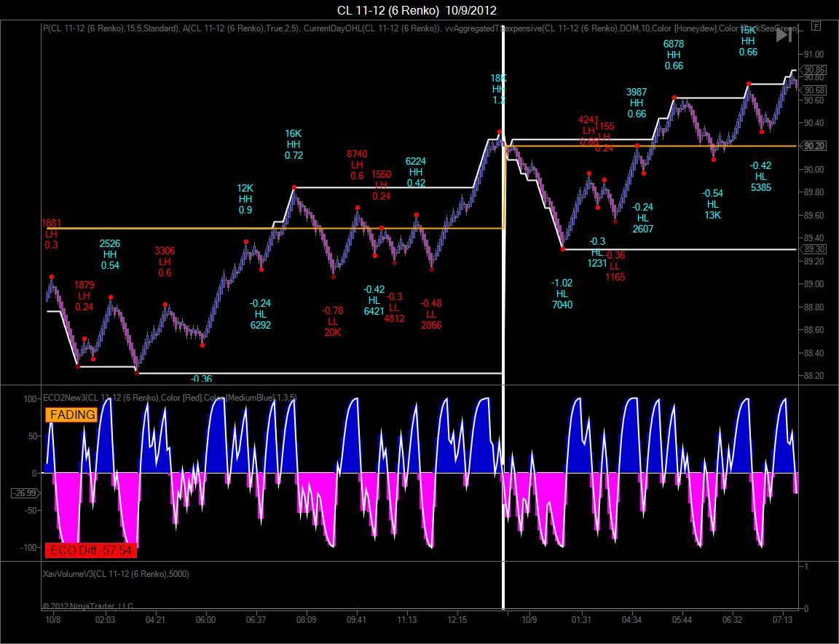Click the 6878 HH 0.66 swing label

pyautogui.click(x=674, y=55)
